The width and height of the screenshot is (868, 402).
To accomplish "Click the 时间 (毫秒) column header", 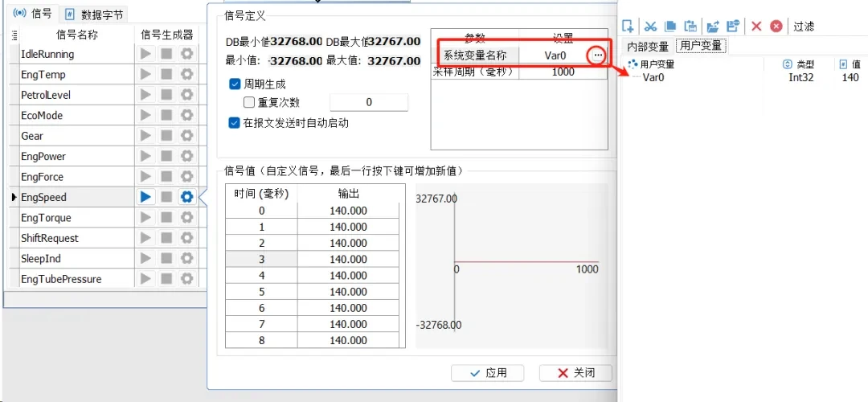I will [261, 194].
